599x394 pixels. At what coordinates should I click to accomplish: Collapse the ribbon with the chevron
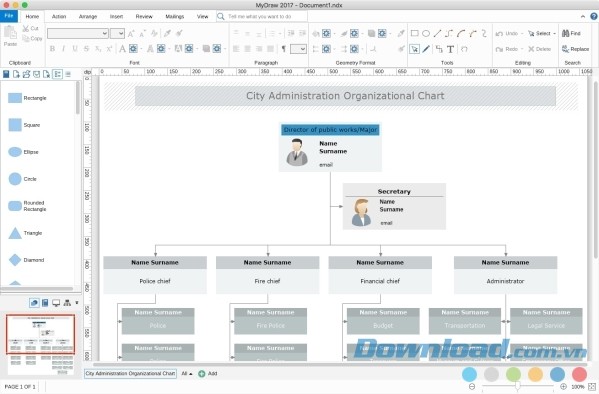583,16
